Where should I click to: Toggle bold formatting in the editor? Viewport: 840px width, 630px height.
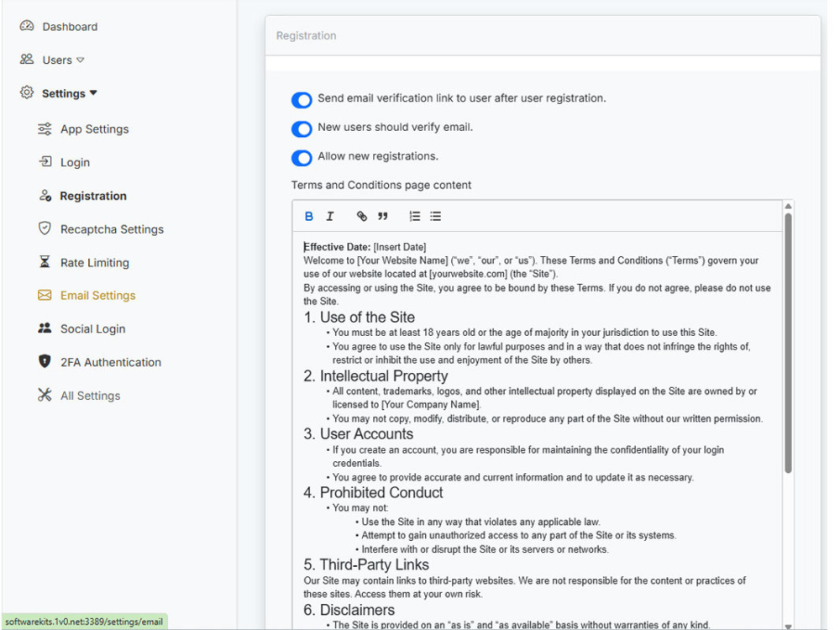(x=309, y=217)
